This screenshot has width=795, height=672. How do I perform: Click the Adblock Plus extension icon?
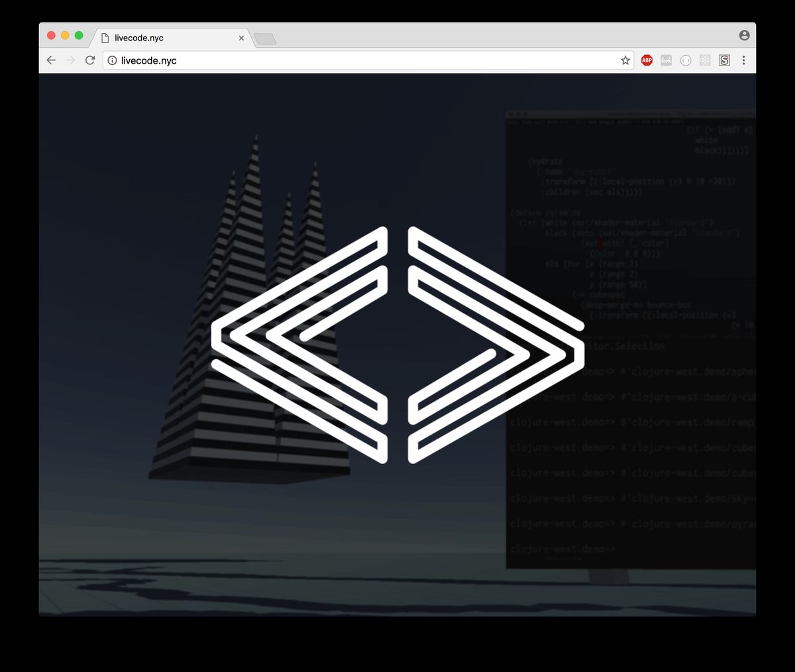point(647,60)
